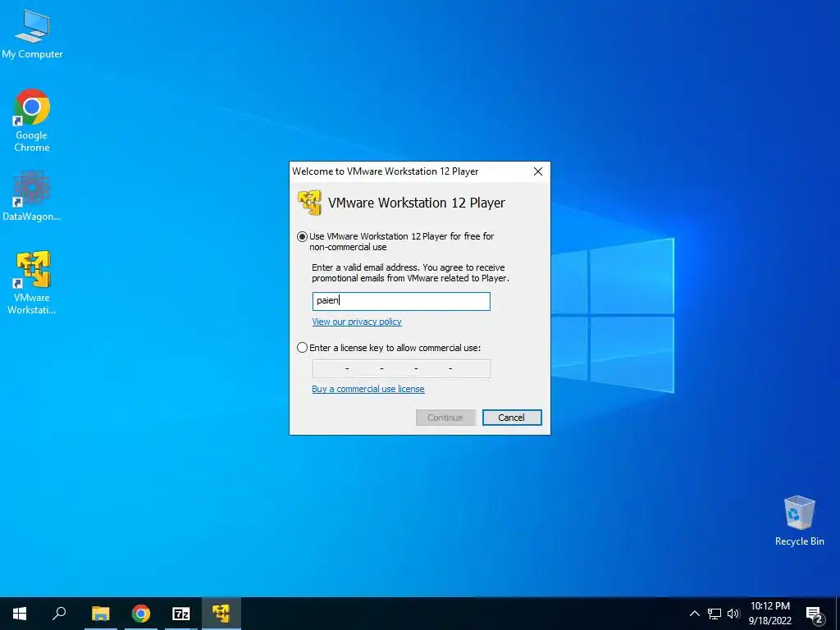The image size is (840, 630).
Task: Open the Recycle Bin
Action: click(799, 521)
